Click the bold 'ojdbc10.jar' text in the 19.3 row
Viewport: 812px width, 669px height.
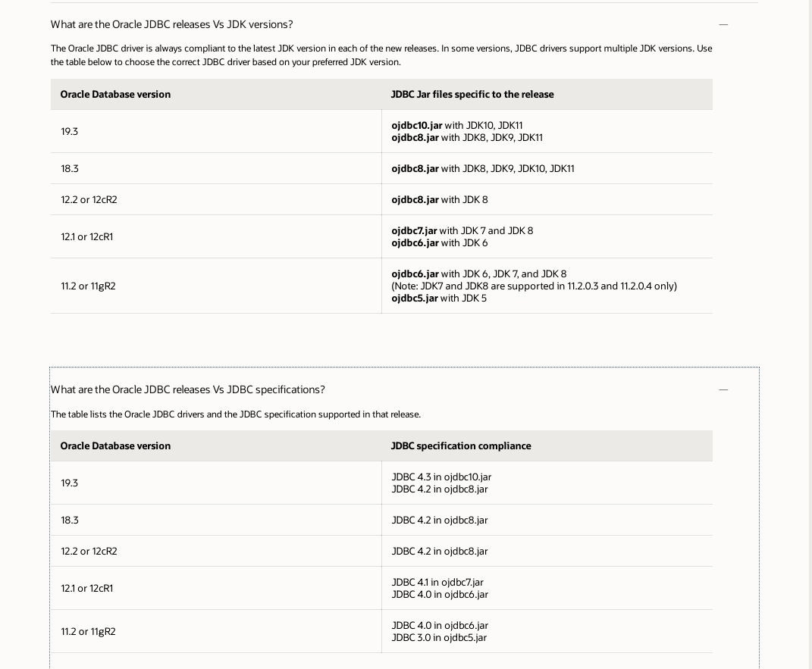(x=416, y=125)
